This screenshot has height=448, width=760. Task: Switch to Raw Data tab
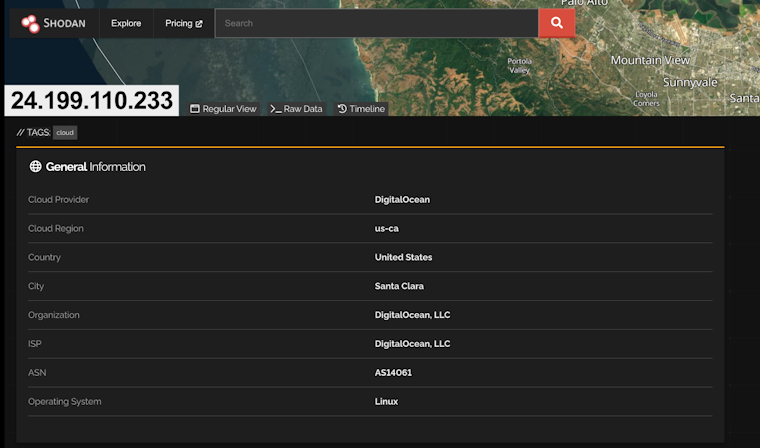(x=296, y=109)
